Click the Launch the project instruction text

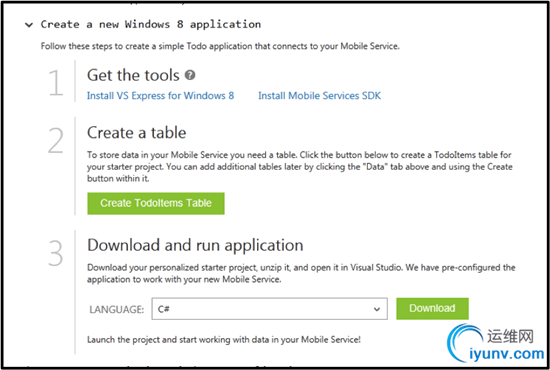pos(224,339)
